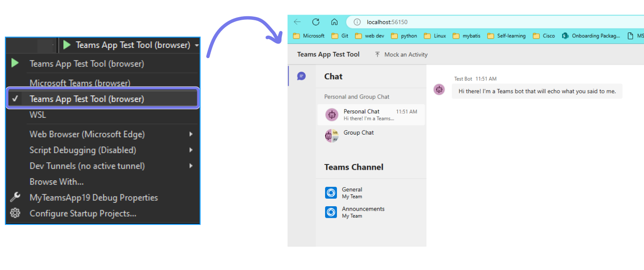Open the General channel via its Teams icon
Image resolution: width=644 pixels, height=270 pixels.
[x=331, y=193]
